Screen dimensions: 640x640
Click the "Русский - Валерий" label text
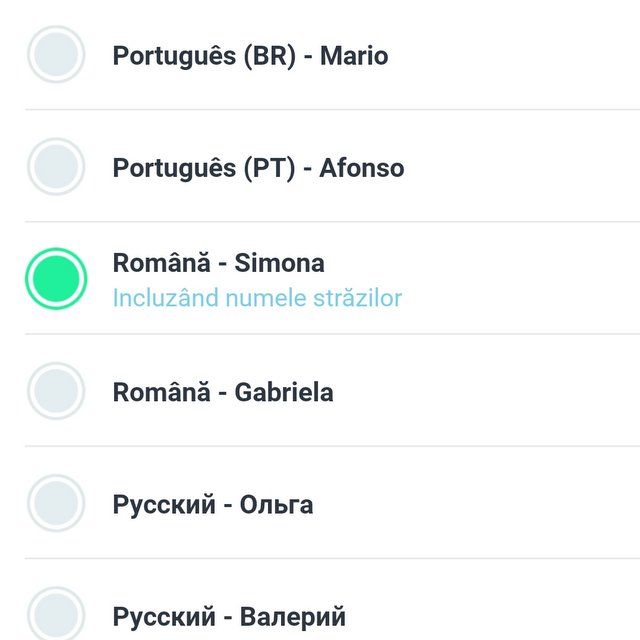click(228, 616)
